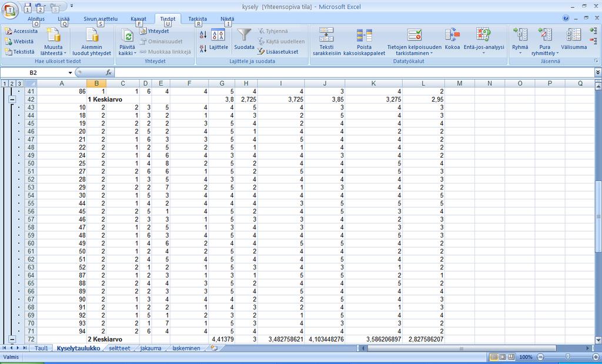
Task: Open the Lajittele sort dialog
Action: point(219,39)
